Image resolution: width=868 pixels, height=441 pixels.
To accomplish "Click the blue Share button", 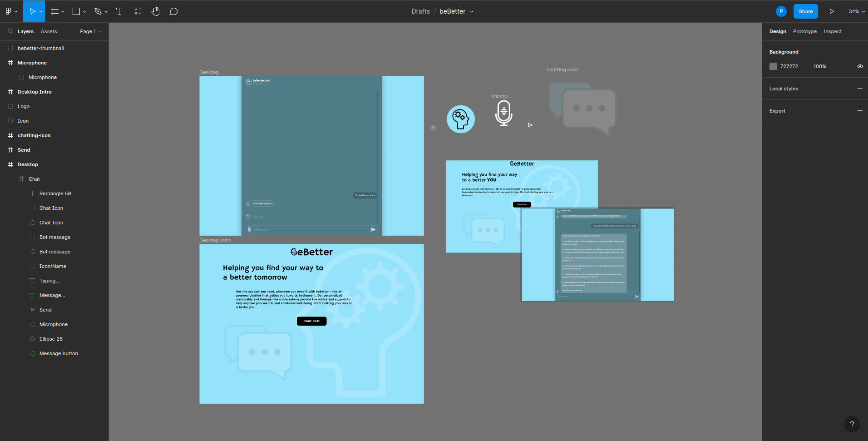I will coord(805,11).
